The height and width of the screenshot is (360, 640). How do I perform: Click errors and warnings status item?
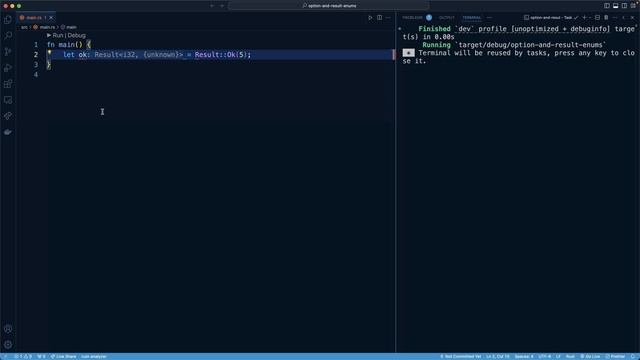[x=22, y=356]
